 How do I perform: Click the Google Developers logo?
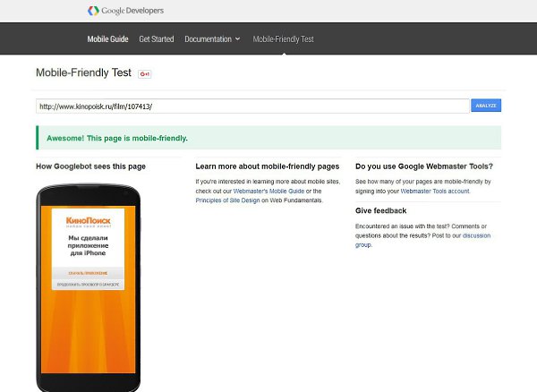pyautogui.click(x=125, y=11)
